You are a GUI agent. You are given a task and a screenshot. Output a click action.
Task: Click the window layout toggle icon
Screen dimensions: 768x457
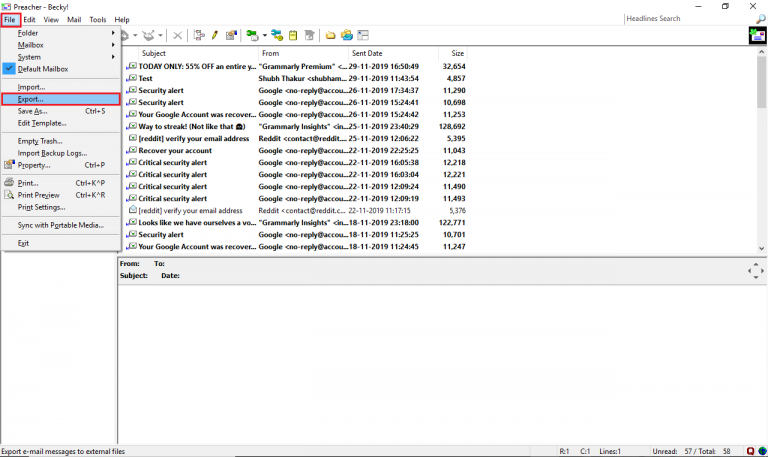click(363, 35)
